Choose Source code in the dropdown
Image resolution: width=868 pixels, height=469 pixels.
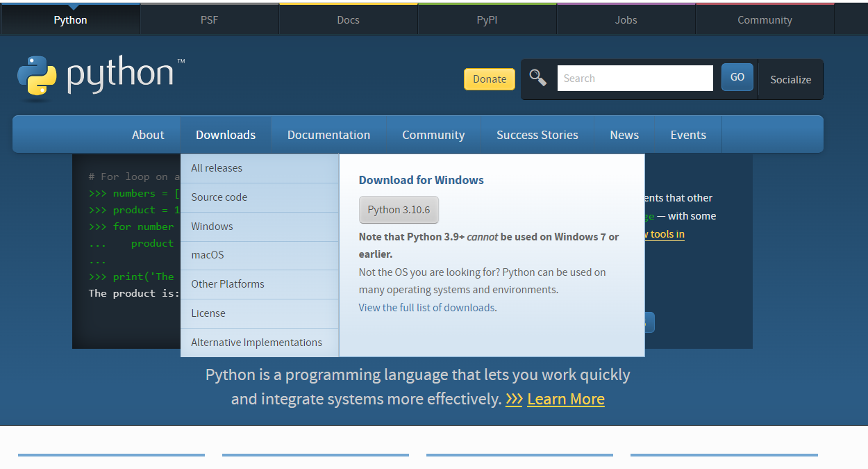tap(260, 197)
